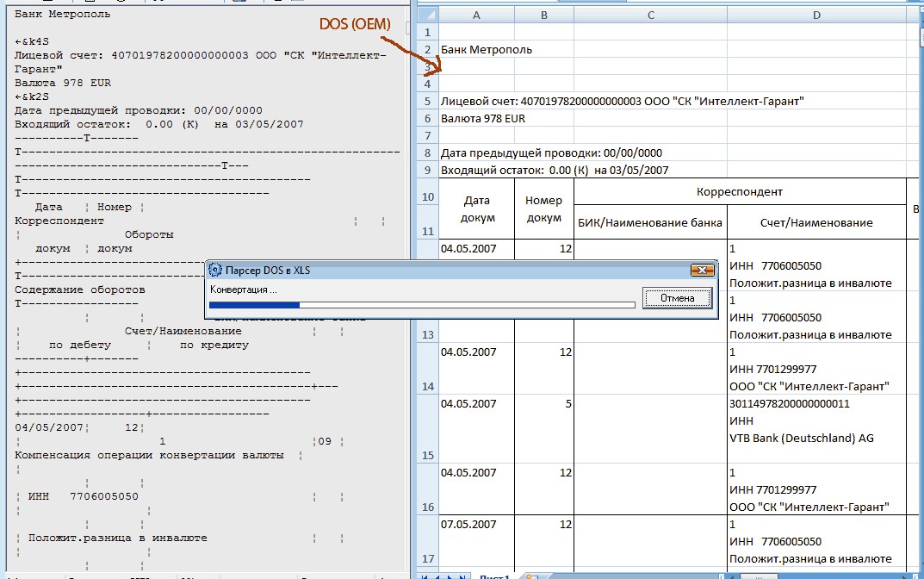
Task: Click 'Корреспондент' line in text viewer
Action: tap(59, 221)
